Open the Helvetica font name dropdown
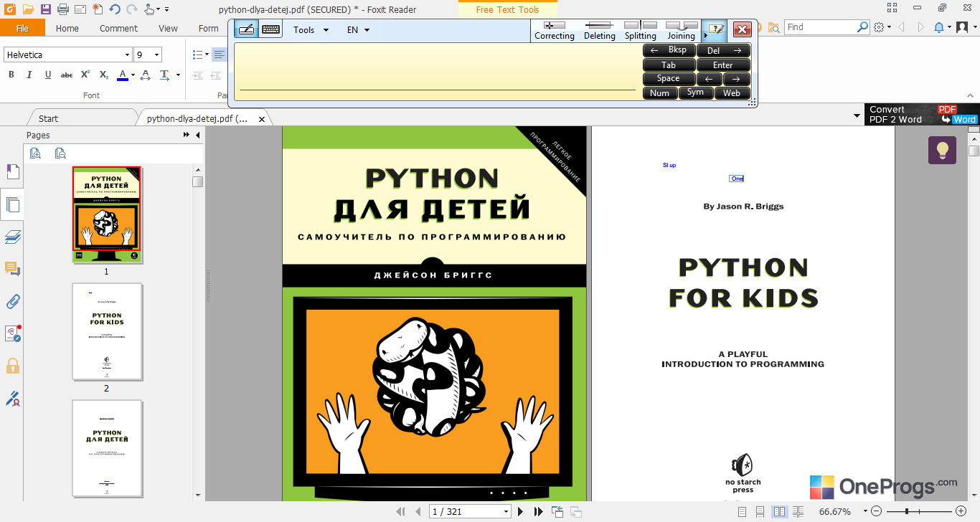The image size is (980, 522). tap(127, 54)
